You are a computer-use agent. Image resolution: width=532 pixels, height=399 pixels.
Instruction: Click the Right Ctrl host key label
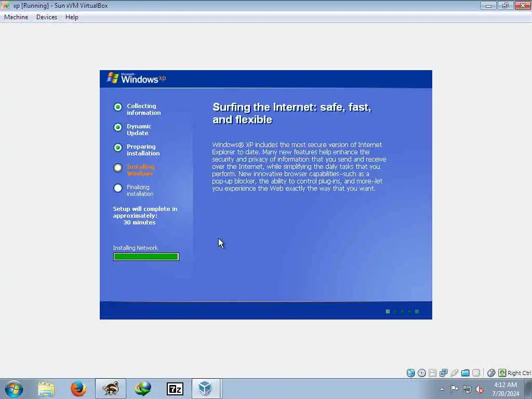point(520,373)
